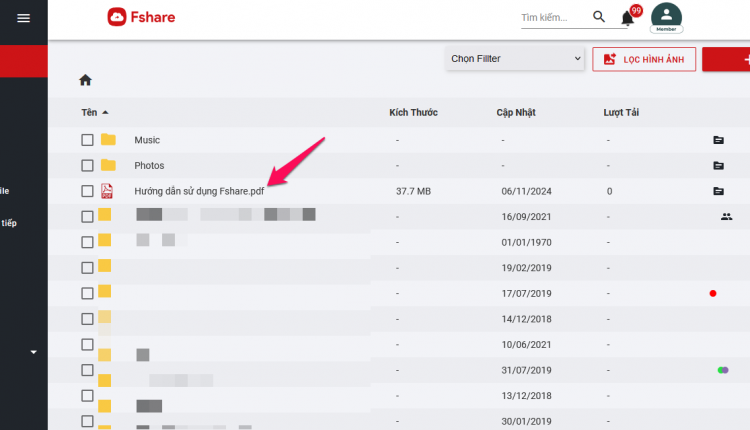Click the red dot in 17/07/2019 row
Image resolution: width=750 pixels, height=430 pixels.
click(713, 293)
